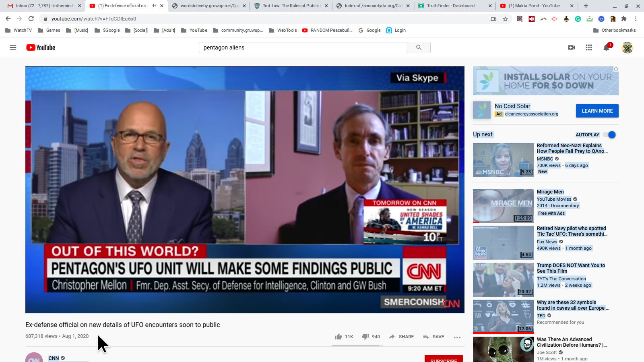Open the [Adult] bookmarks folder
Screen dimensions: 644x362
click(165, 30)
